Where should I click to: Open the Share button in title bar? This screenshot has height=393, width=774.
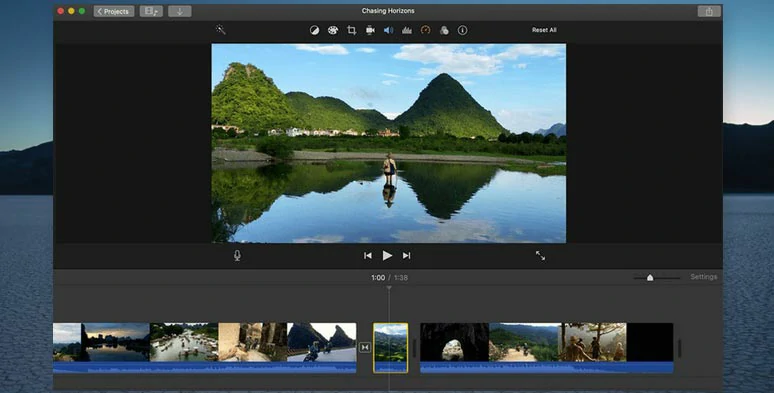(709, 11)
